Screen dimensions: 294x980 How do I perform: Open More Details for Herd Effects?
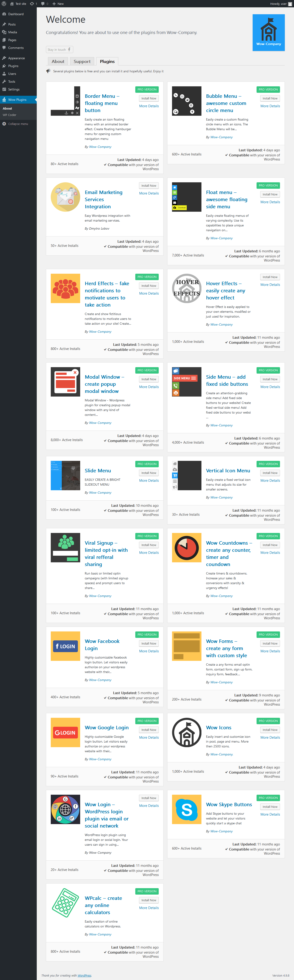149,293
